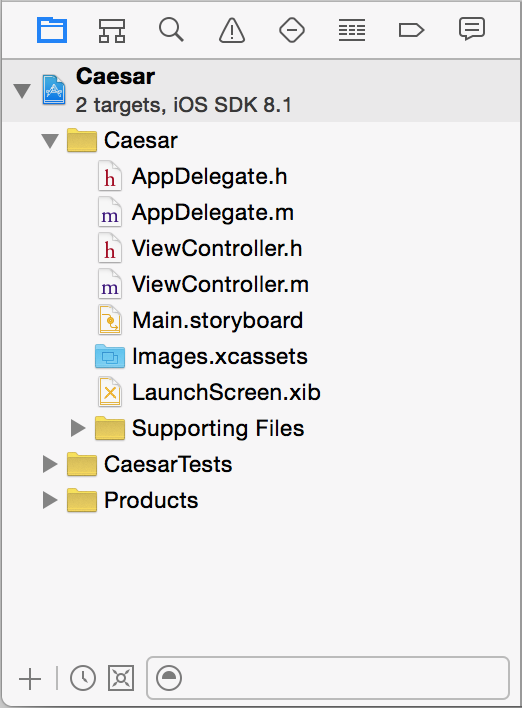Collapse the Caesar group folder
Screen dimensions: 522x708
(x=50, y=141)
